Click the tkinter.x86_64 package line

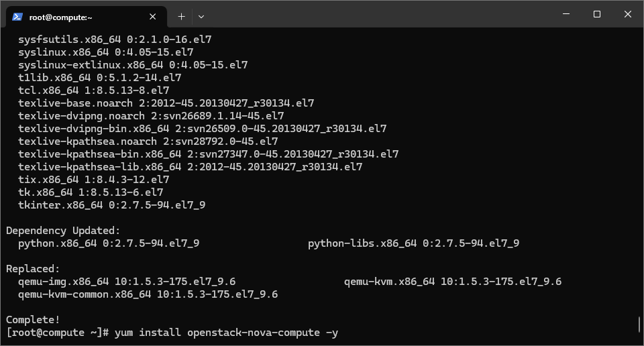[112, 205]
